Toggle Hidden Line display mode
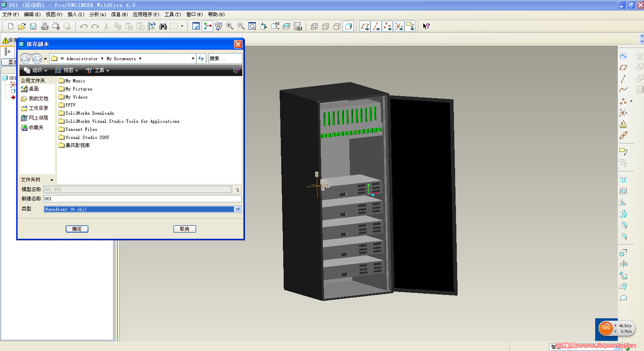 (326, 26)
